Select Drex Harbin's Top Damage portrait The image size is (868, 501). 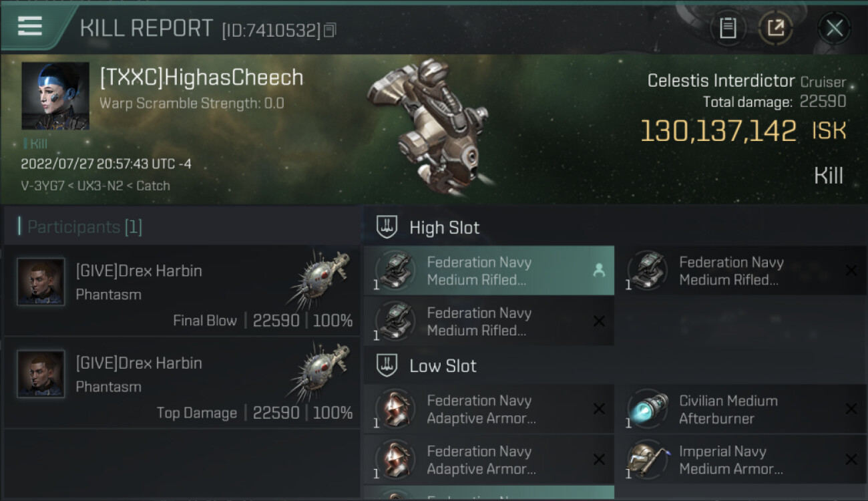point(41,374)
